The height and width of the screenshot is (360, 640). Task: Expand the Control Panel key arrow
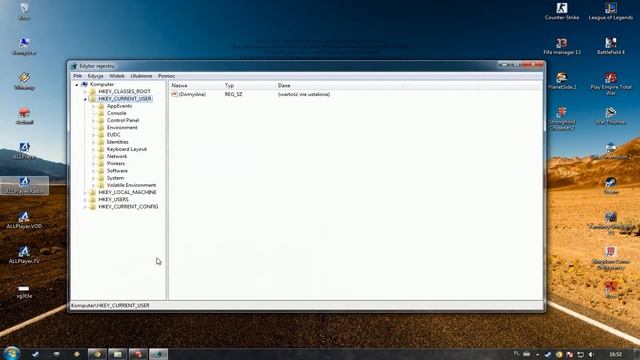tap(93, 121)
